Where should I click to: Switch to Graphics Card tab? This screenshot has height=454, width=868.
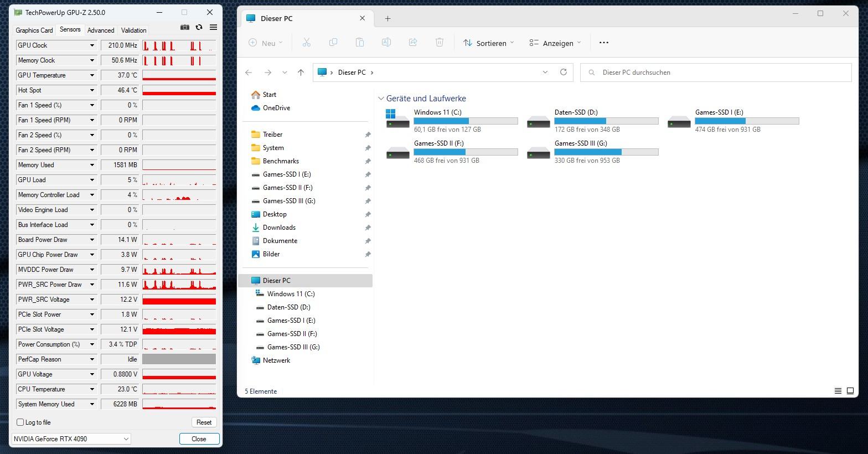[34, 30]
